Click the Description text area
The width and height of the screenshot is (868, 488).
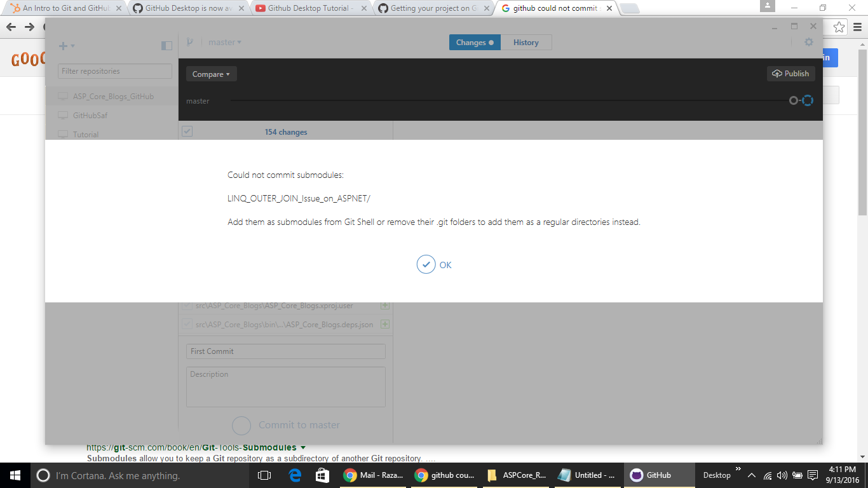(286, 387)
